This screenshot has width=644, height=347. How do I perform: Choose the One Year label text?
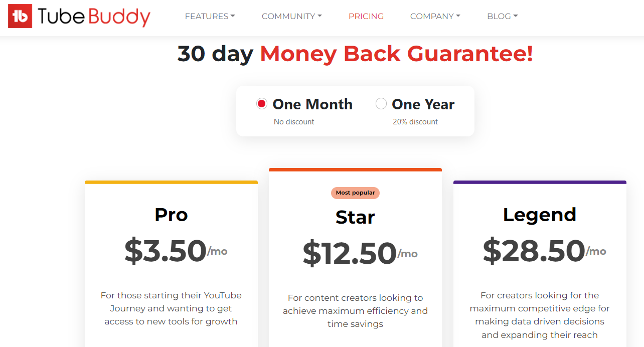(423, 104)
